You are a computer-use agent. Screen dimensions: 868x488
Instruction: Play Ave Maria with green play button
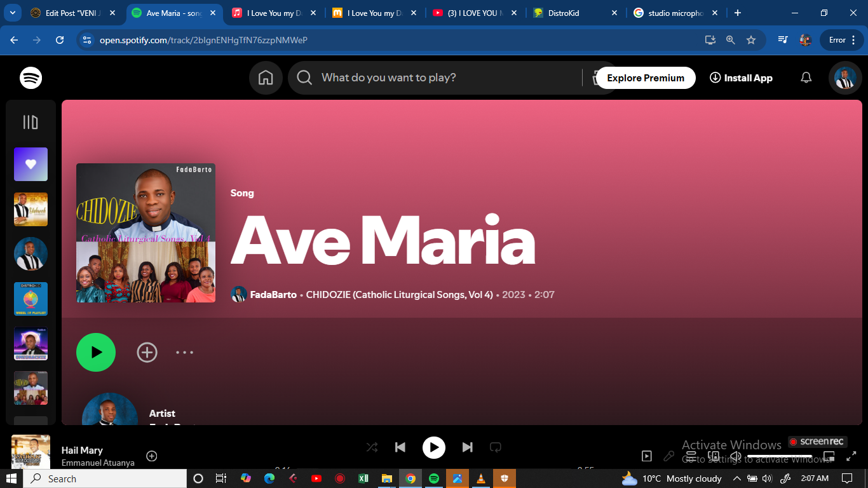[96, 352]
